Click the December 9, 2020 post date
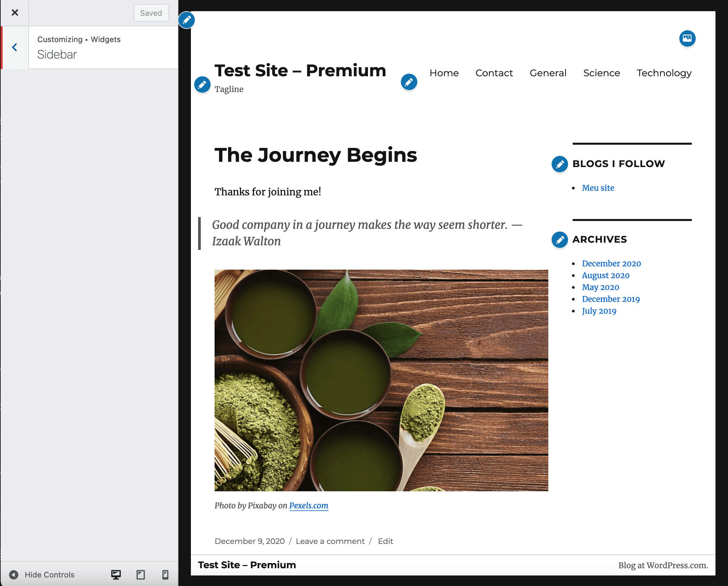 tap(249, 541)
